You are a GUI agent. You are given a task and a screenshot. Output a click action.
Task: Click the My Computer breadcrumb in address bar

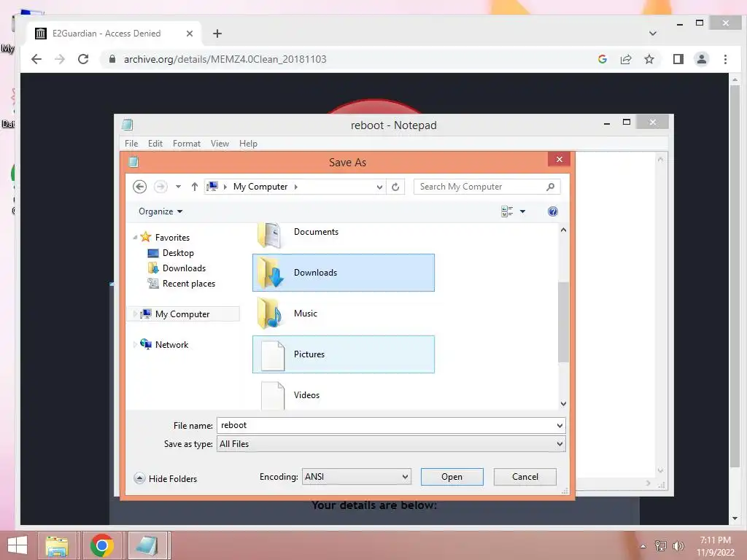pos(260,187)
